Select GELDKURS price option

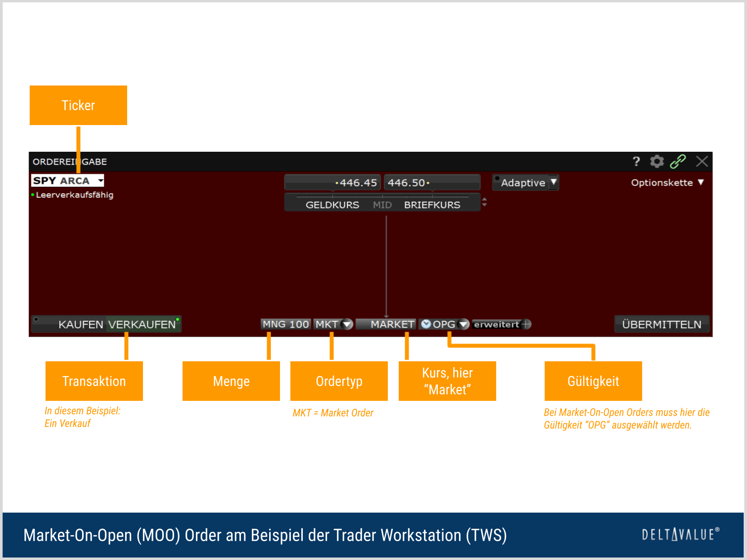tap(332, 205)
